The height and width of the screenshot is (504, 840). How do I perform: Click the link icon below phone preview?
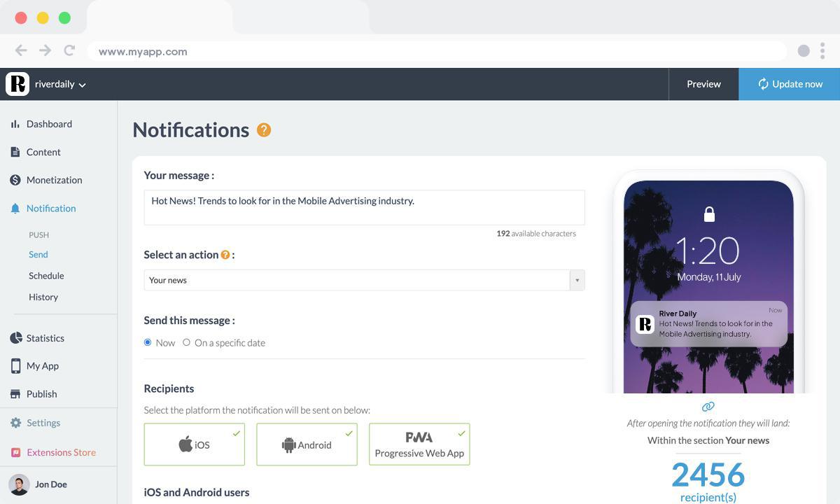tap(708, 407)
